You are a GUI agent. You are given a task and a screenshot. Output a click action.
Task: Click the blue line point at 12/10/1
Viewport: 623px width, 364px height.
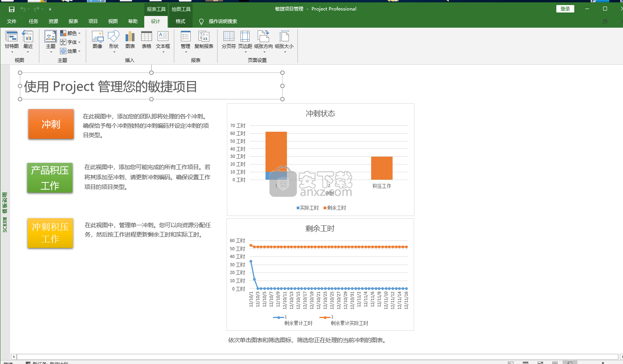(251, 261)
